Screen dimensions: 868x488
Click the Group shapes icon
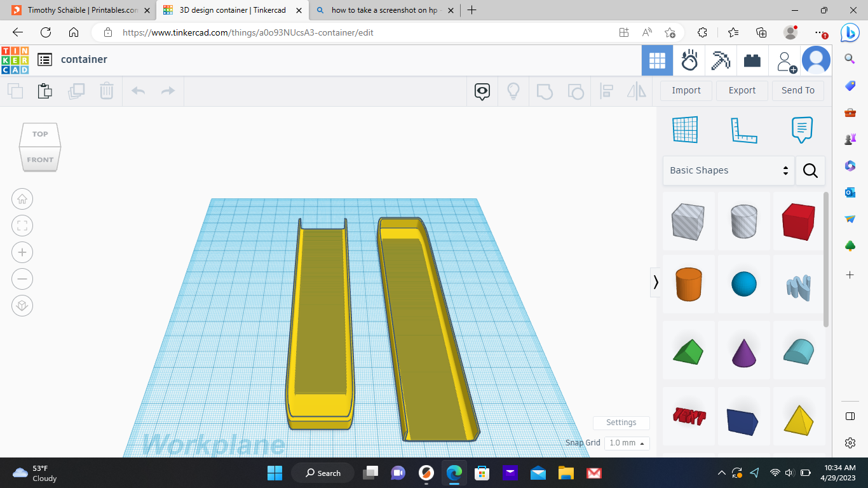point(545,91)
